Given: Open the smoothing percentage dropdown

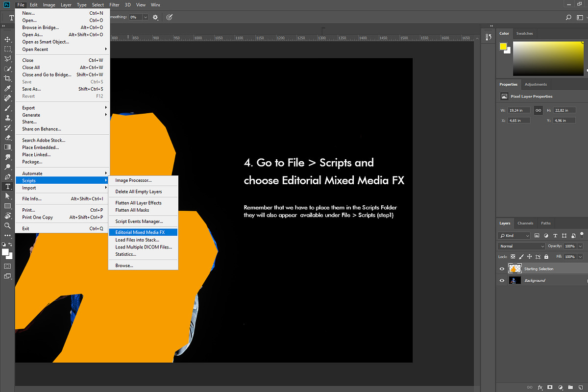Looking at the screenshot, I should point(145,17).
